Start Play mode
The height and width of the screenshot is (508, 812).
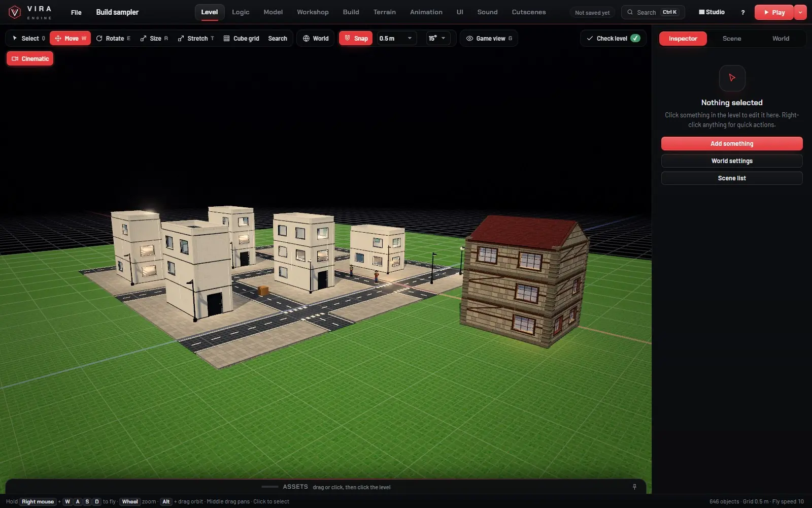(x=774, y=12)
